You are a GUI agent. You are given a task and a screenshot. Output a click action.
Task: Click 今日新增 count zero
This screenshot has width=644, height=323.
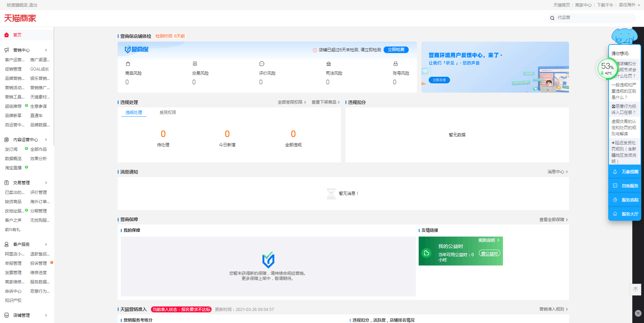coord(227,134)
